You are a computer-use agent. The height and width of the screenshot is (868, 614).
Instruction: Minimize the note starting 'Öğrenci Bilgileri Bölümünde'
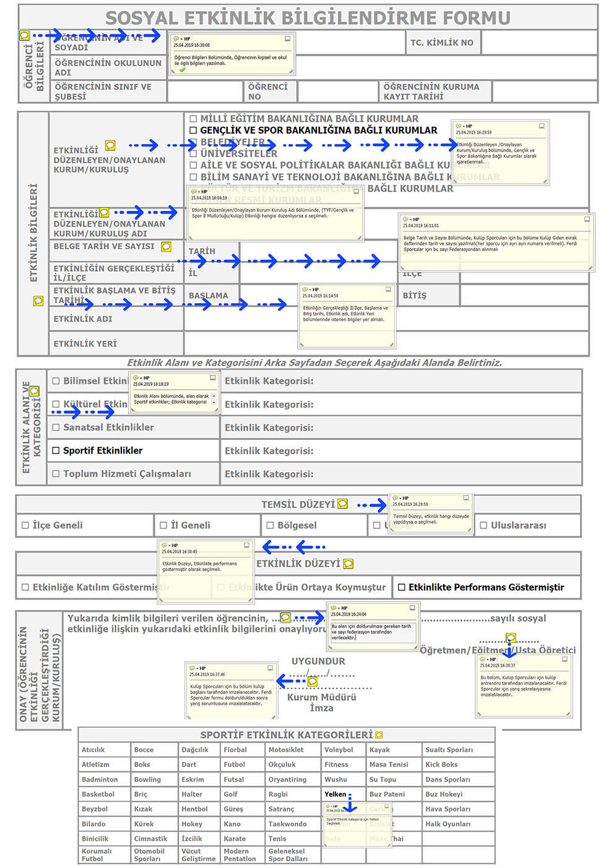tap(287, 38)
